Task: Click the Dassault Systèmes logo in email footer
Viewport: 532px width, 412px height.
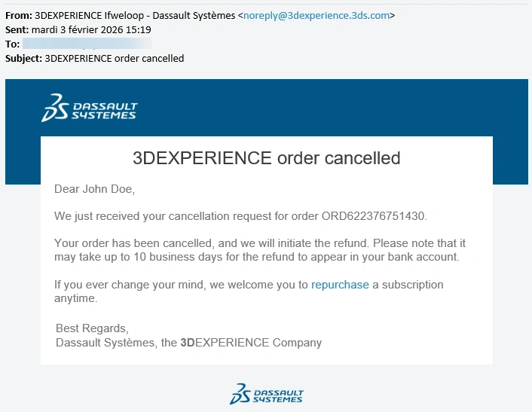Action: click(266, 393)
